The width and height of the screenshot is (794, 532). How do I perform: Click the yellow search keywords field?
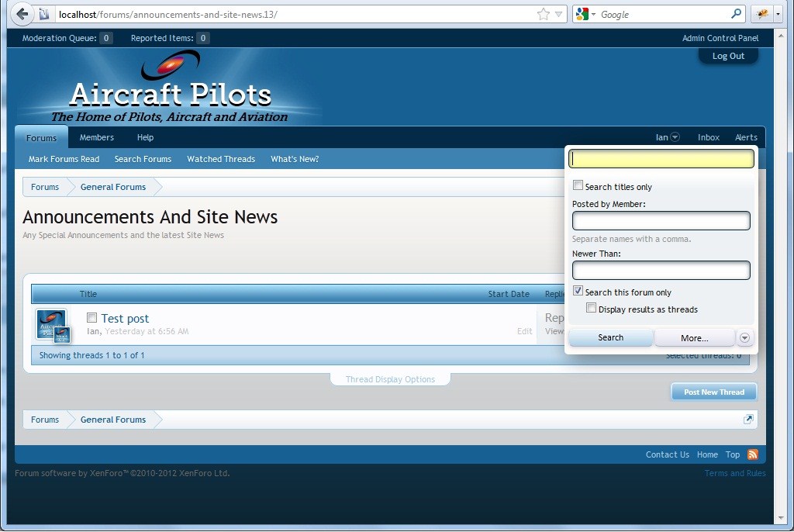661,159
